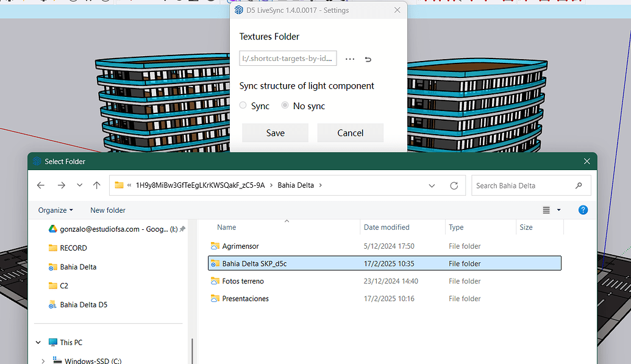Screen dimensions: 631x364
Task: Open the view options dropdown arrow
Action: point(558,210)
